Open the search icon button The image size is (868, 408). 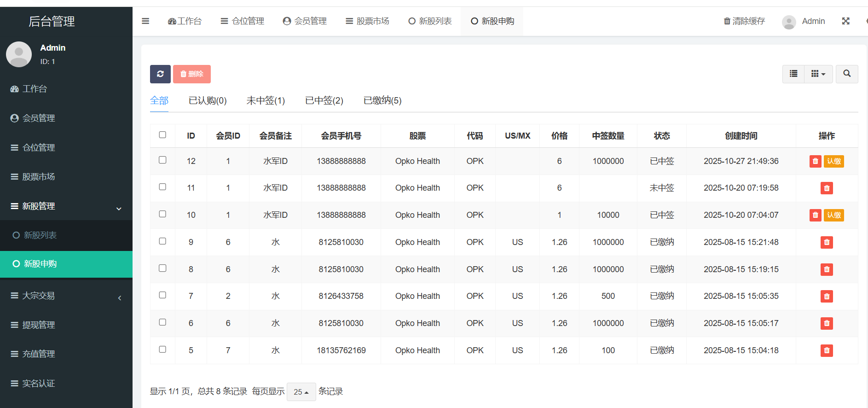pos(847,74)
